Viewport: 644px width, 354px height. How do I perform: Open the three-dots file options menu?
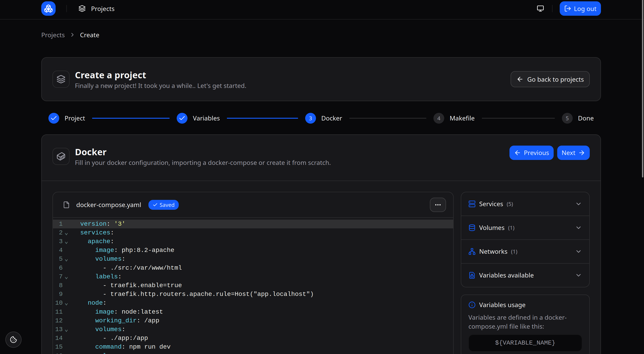tap(437, 205)
